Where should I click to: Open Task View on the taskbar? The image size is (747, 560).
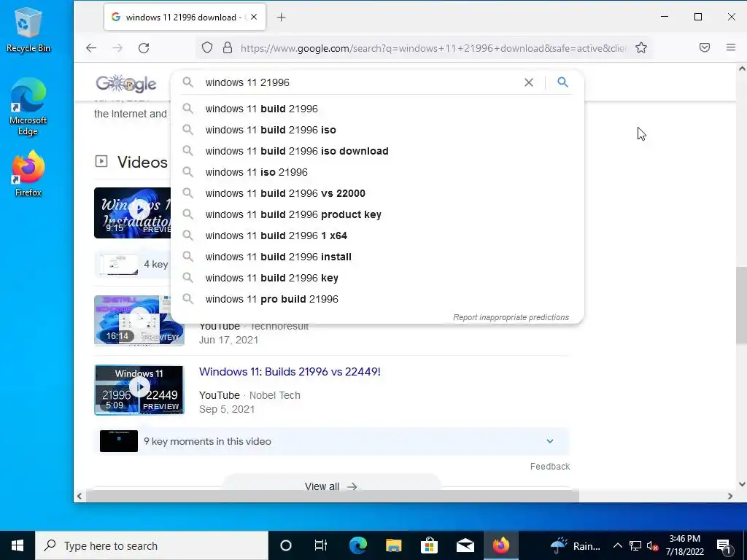point(321,545)
